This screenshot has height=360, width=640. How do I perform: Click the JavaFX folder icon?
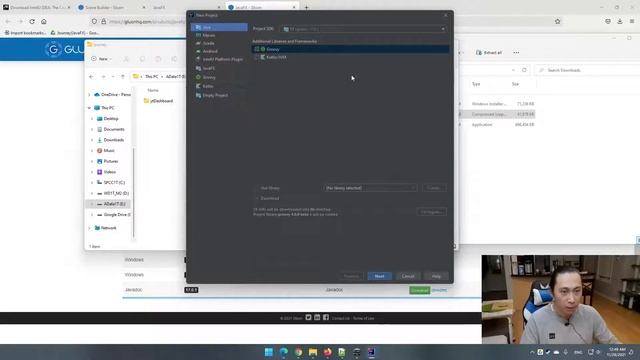[x=198, y=68]
